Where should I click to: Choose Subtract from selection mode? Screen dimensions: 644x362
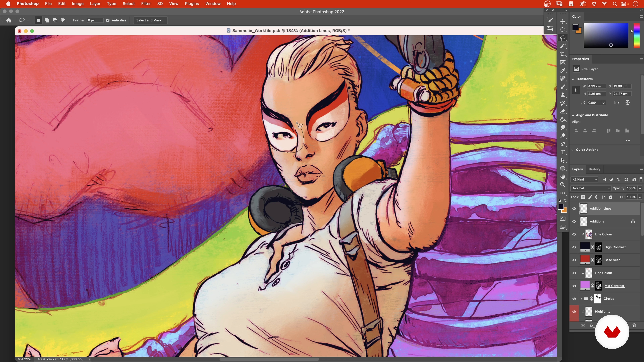[55, 20]
